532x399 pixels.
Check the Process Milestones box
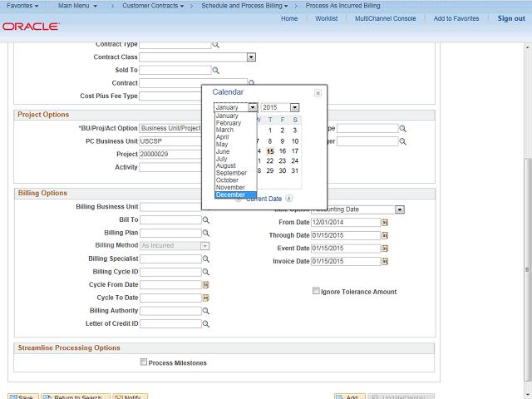(x=144, y=362)
